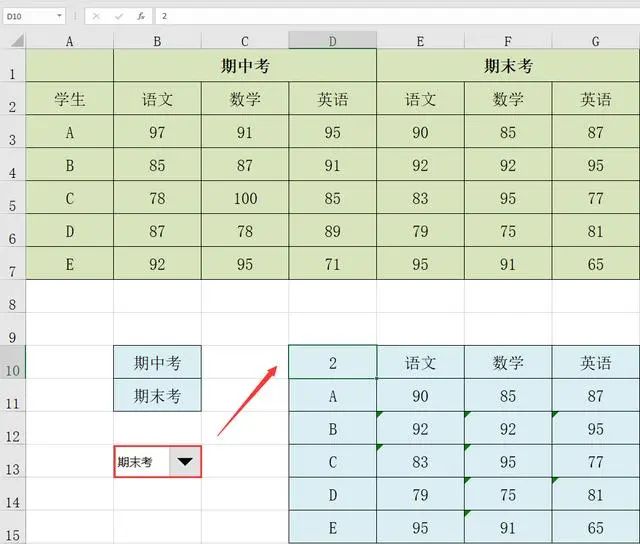Select column C header
The width and height of the screenshot is (640, 544).
245,41
